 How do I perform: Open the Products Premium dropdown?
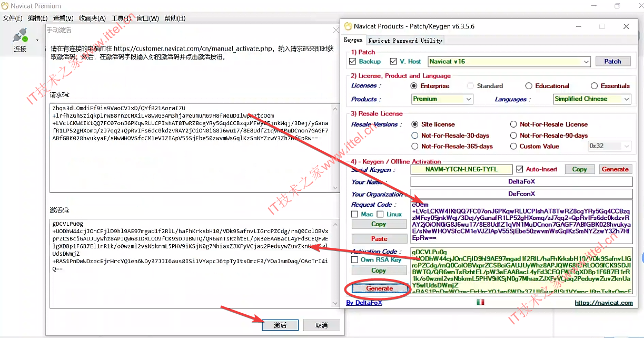pyautogui.click(x=442, y=99)
